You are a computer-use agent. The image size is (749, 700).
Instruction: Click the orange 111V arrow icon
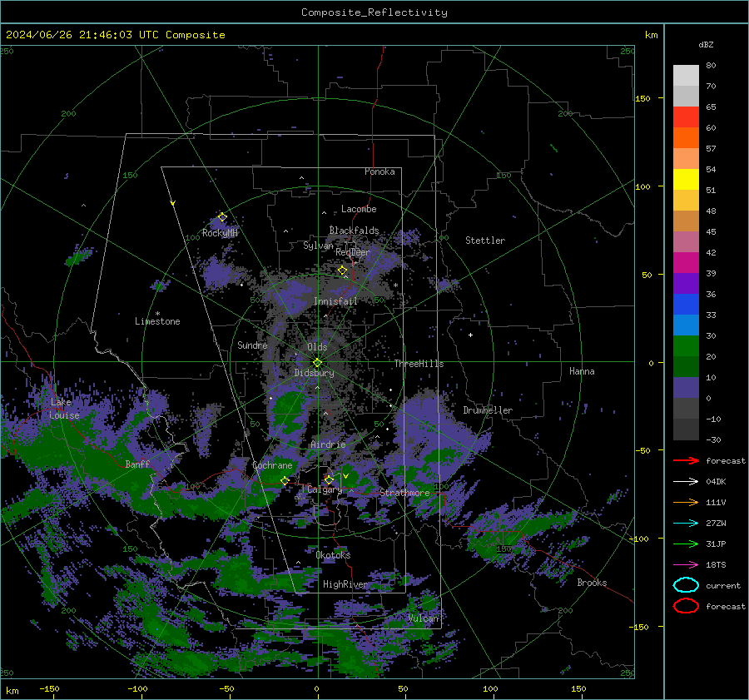pos(686,502)
